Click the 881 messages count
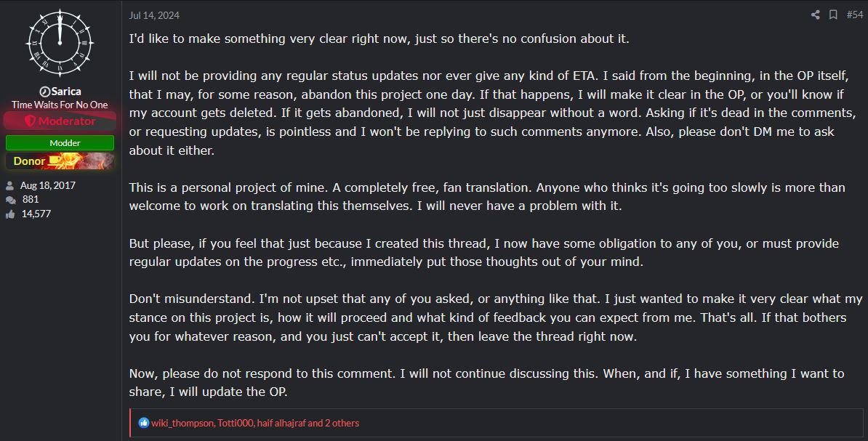Viewport: 868px width, 441px height. click(x=31, y=199)
